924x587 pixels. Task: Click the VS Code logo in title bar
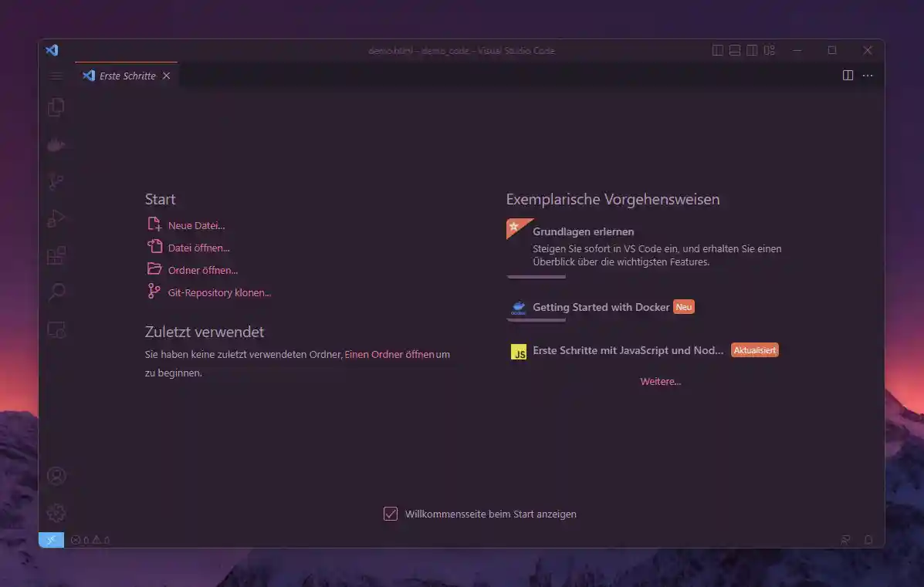click(x=52, y=50)
